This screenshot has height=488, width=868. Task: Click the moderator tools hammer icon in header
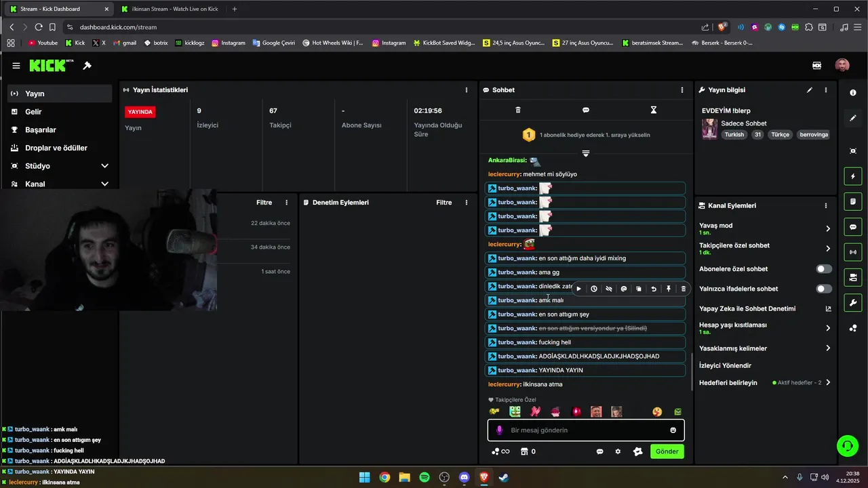tap(87, 66)
